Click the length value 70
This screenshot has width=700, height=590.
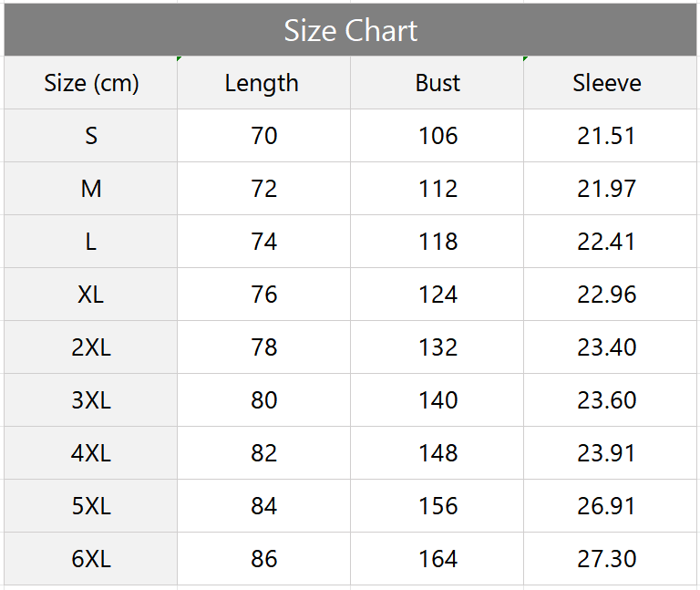(263, 136)
